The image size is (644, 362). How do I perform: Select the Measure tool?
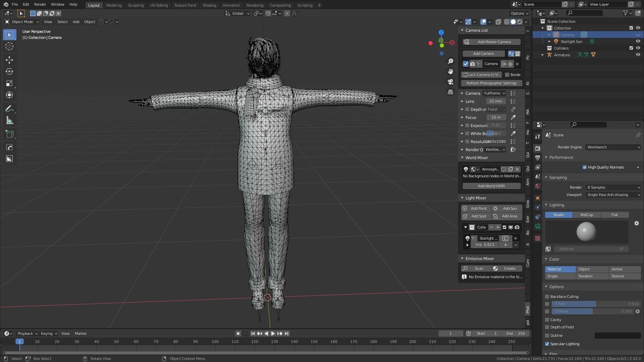pos(9,121)
